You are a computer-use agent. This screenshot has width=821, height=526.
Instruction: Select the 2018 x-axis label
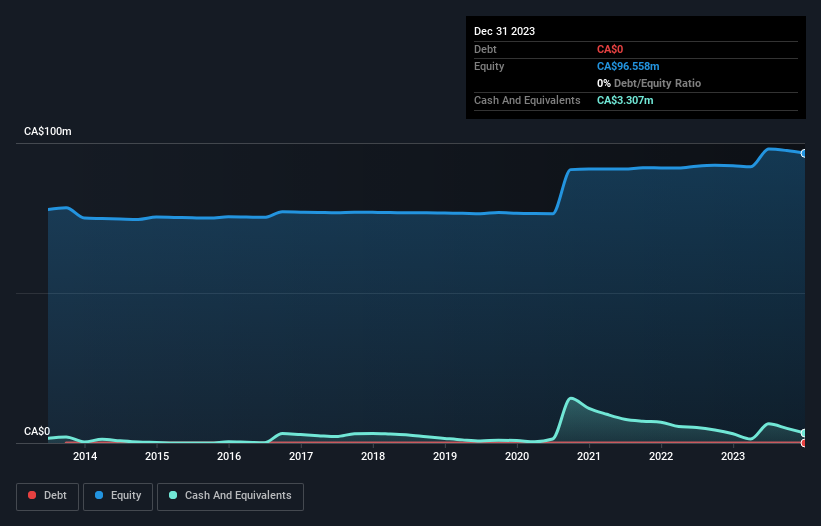click(x=373, y=456)
